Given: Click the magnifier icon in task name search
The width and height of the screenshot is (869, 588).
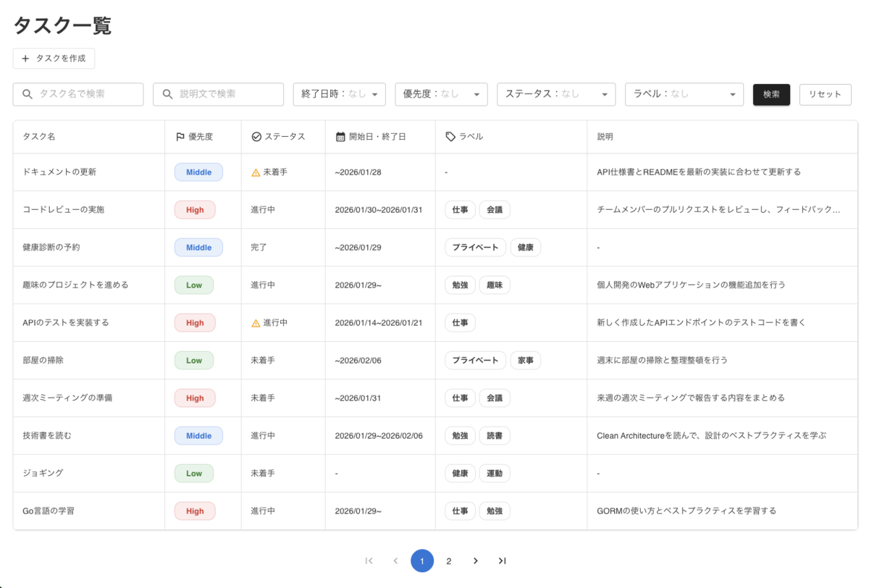Looking at the screenshot, I should [x=28, y=94].
